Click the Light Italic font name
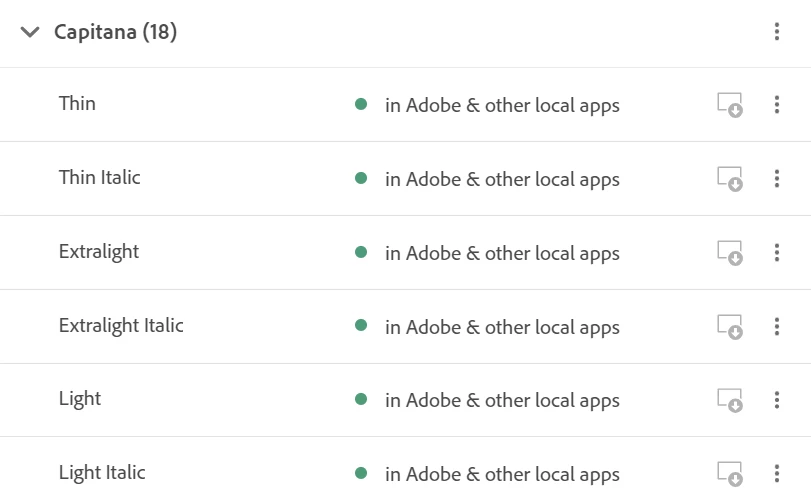 tap(102, 473)
